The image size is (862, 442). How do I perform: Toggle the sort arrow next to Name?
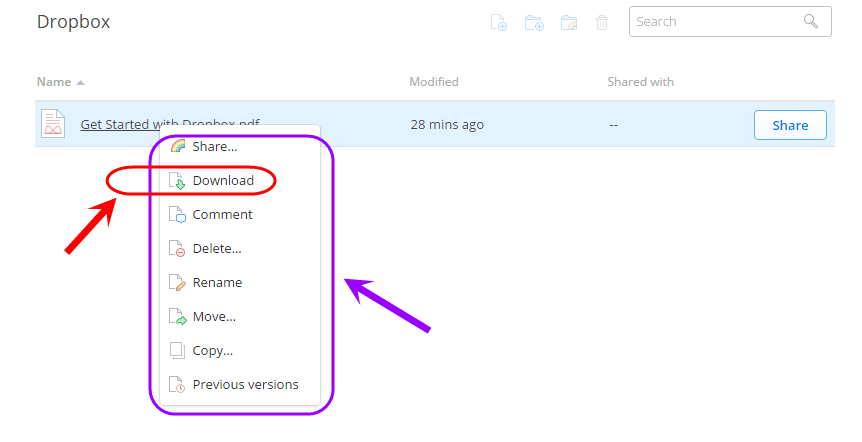point(80,82)
